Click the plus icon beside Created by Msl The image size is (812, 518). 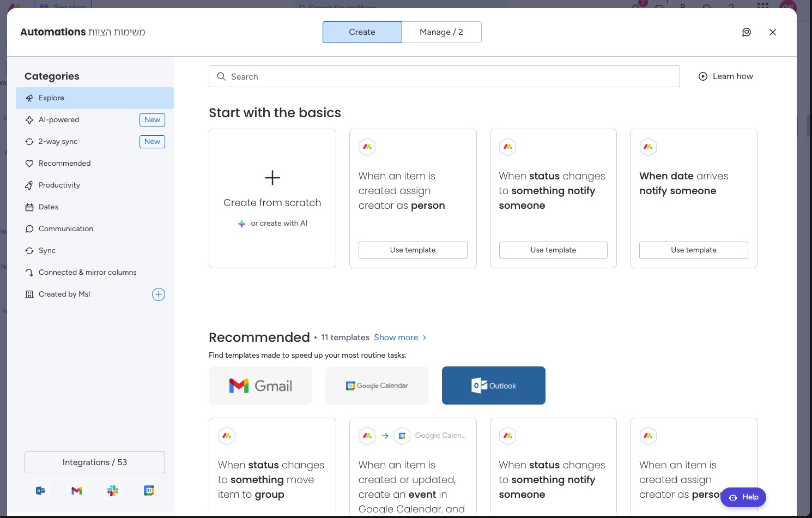(x=159, y=294)
